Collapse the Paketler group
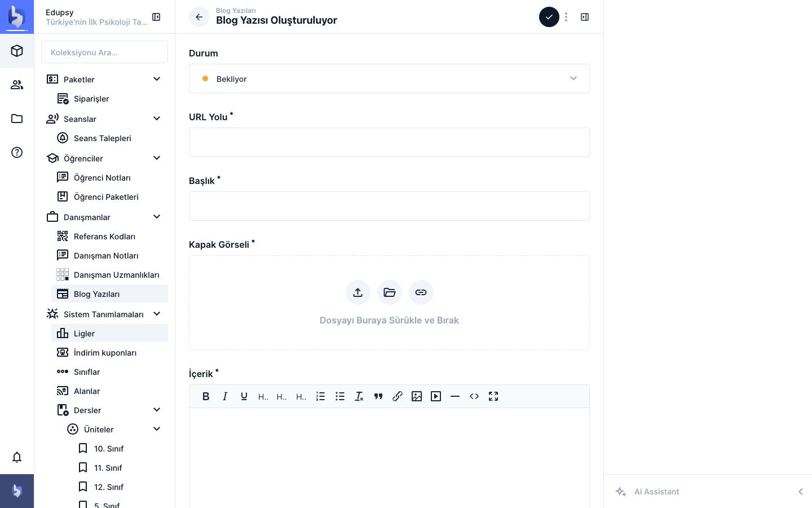The height and width of the screenshot is (508, 812). (x=157, y=79)
